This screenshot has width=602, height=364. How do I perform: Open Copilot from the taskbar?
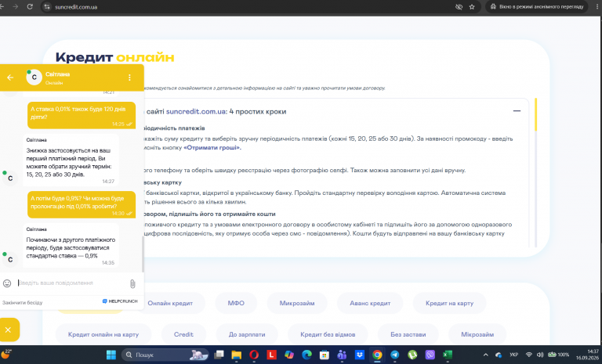pos(289,355)
